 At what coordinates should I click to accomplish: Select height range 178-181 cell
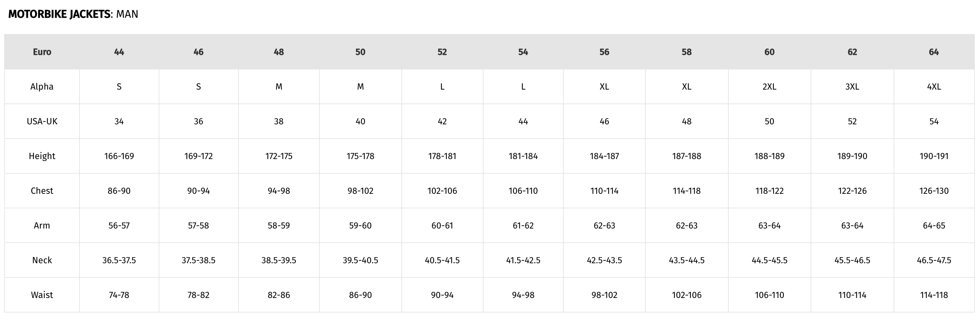tap(442, 156)
